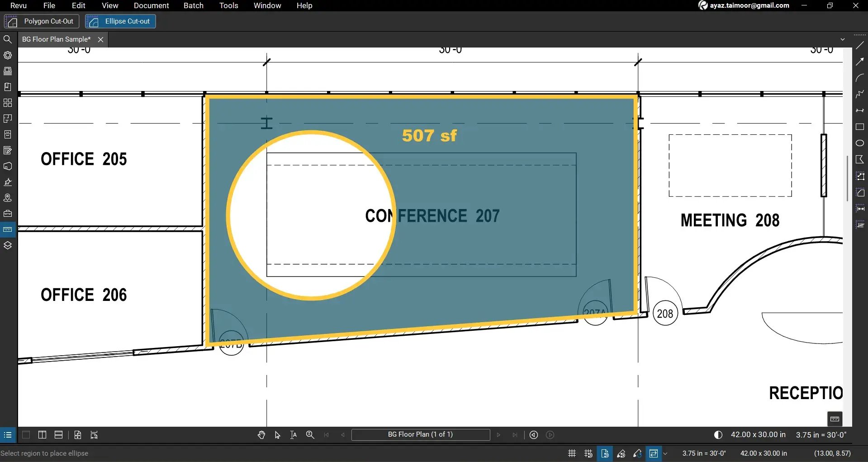Open the Search panel icon
This screenshot has height=462, width=868.
point(8,39)
